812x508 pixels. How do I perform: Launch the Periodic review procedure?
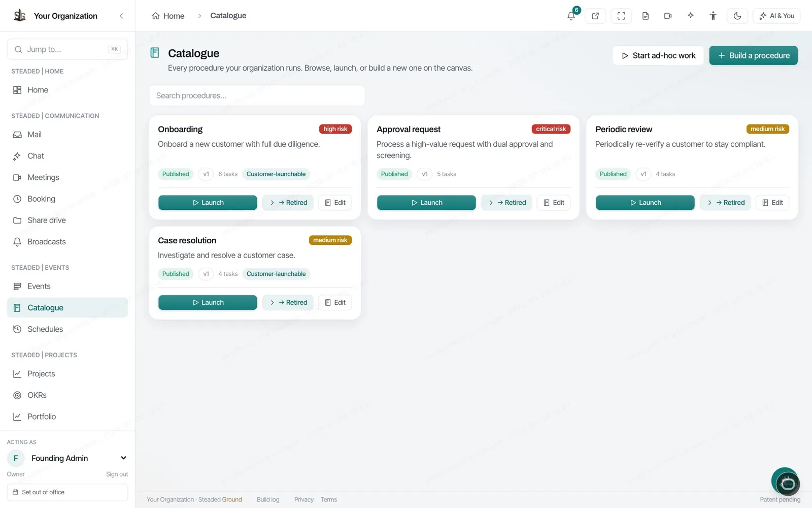click(x=645, y=203)
